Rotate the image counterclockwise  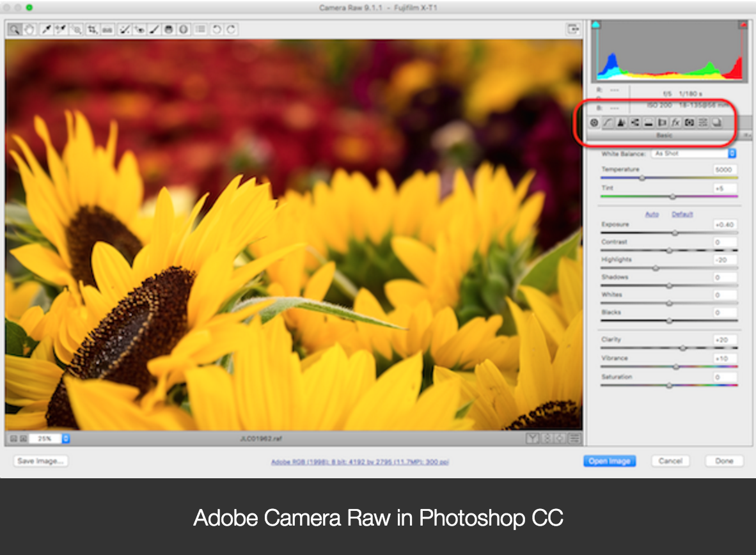coord(216,29)
